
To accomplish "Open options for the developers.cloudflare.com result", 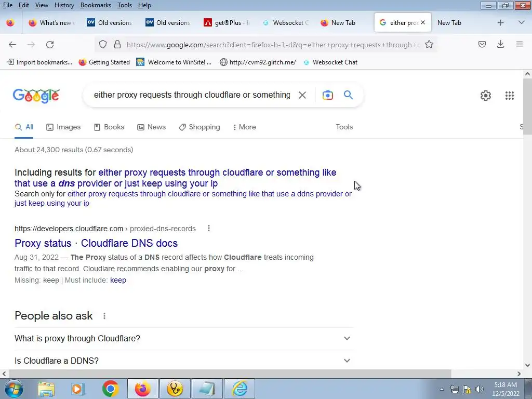I will click(209, 229).
